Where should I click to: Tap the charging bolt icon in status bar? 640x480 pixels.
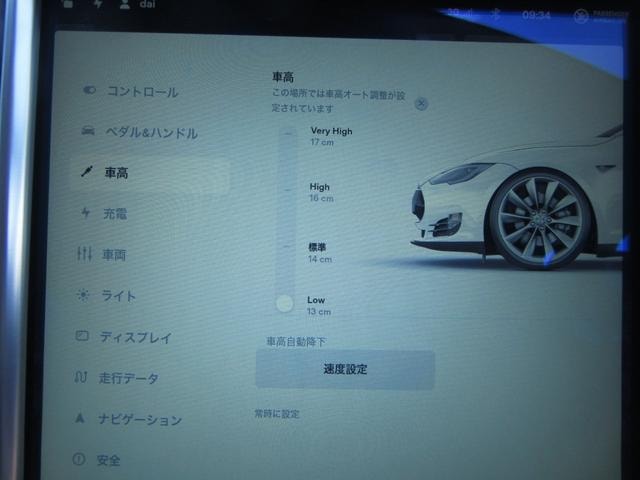pyautogui.click(x=98, y=4)
